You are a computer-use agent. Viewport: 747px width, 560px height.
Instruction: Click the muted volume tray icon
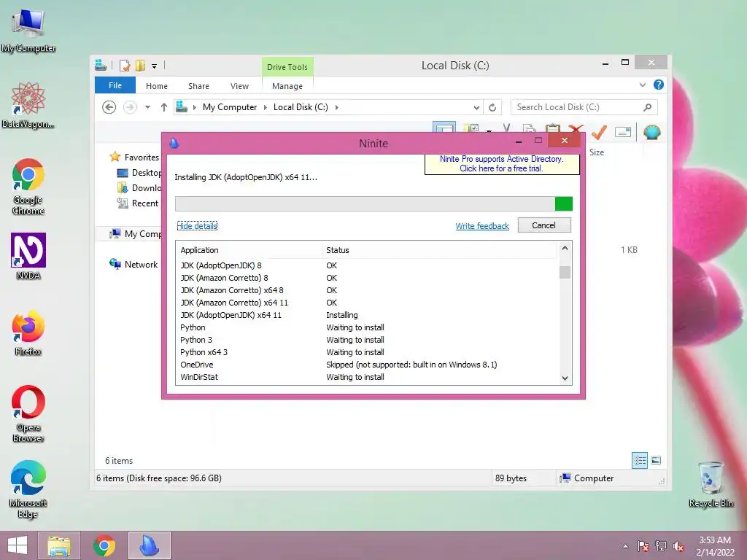678,546
